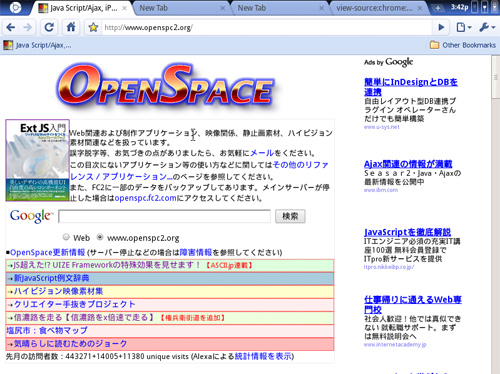Viewport: 500px width, 374px height.
Task: Close the second New Tab
Action: point(321,8)
